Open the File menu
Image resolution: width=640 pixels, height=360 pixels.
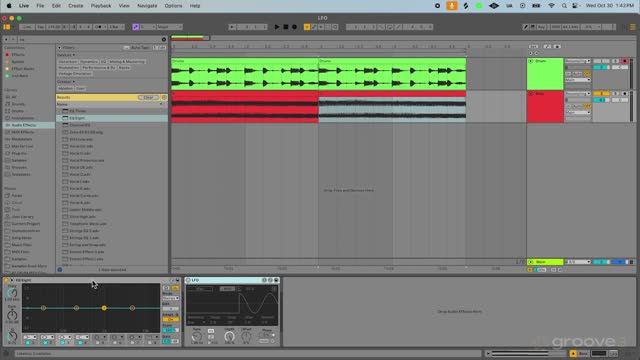click(40, 6)
